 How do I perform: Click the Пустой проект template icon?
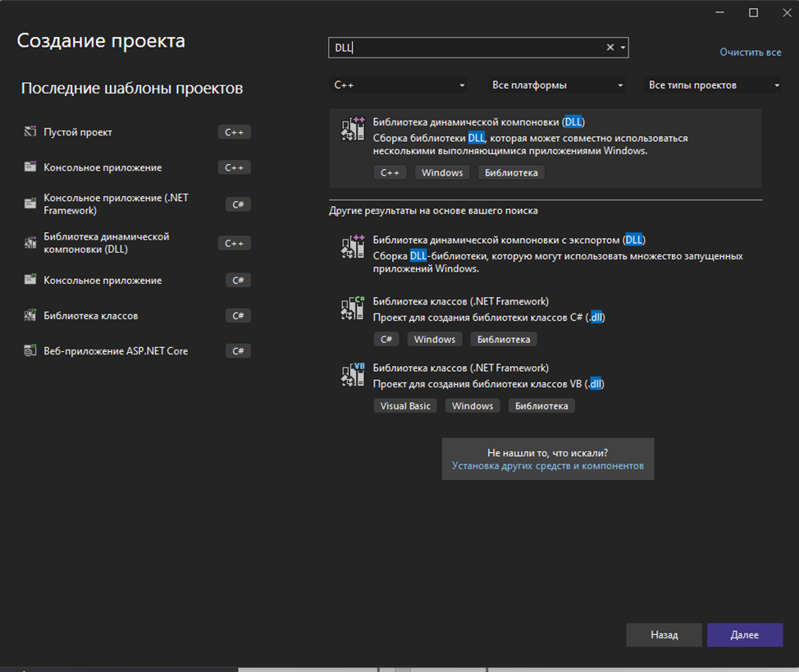pos(30,131)
